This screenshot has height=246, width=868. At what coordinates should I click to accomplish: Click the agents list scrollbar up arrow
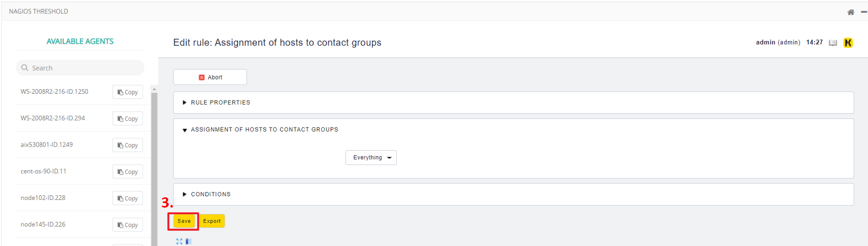154,89
